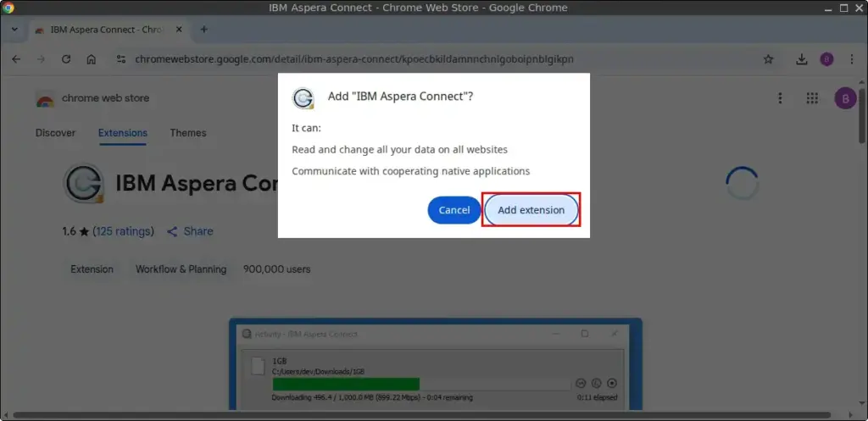Click the 'Read and change all your data' text
Screen dimensions: 868x421
point(400,149)
